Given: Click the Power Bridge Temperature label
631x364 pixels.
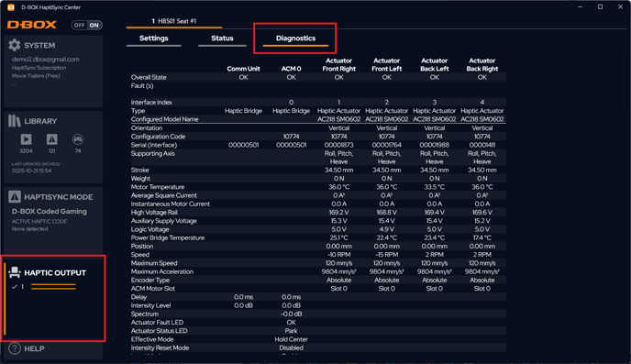Looking at the screenshot, I should point(168,237).
